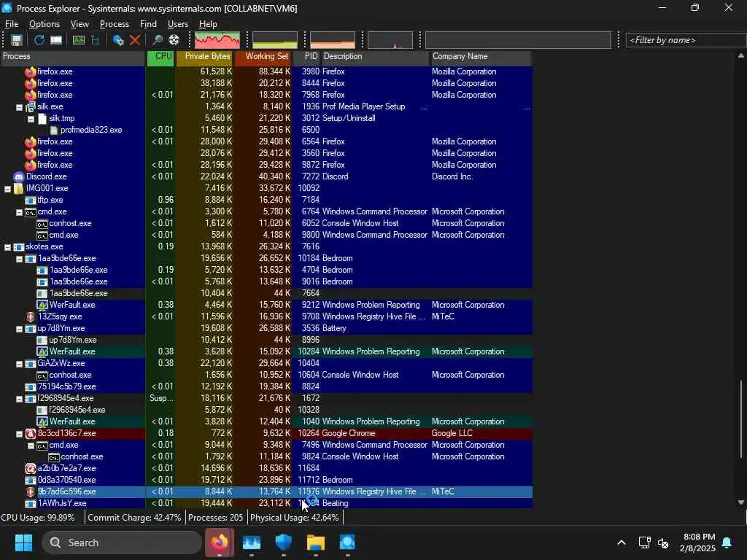Click the silk.exe installer icon
The height and width of the screenshot is (560, 747).
point(31,107)
